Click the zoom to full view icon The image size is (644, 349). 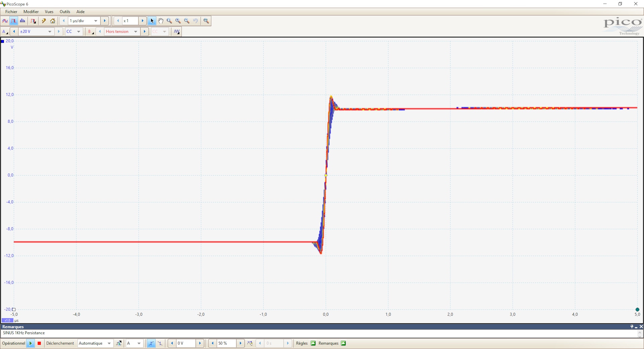click(206, 21)
